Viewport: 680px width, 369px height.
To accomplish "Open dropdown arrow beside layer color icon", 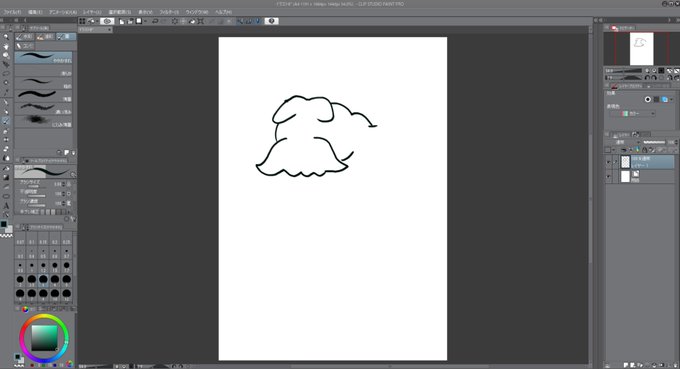I will click(671, 99).
